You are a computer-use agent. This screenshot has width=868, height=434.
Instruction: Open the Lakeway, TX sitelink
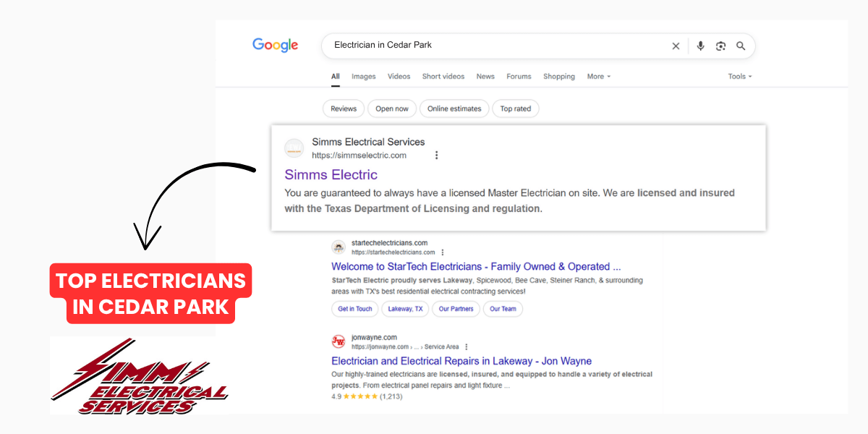(405, 309)
